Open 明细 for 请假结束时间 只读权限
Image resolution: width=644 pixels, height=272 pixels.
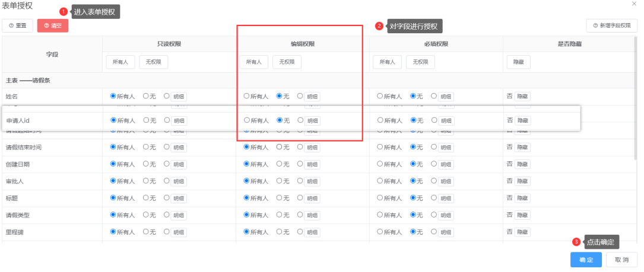179,148
